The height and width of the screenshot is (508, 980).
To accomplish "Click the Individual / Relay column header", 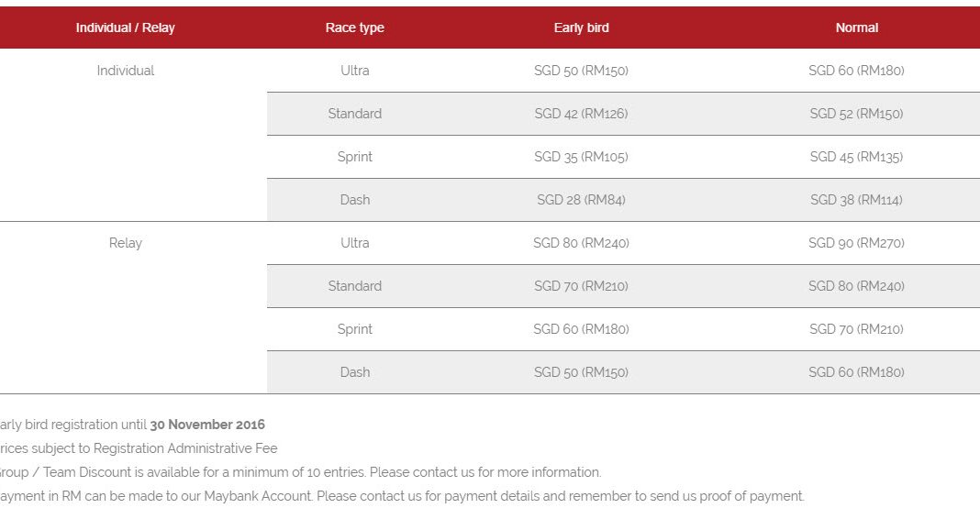I will pyautogui.click(x=125, y=28).
